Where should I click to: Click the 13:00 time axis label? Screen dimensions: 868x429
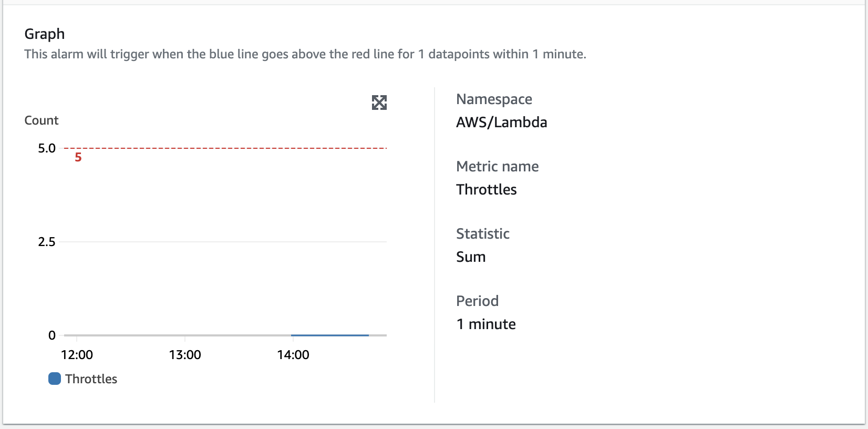185,355
